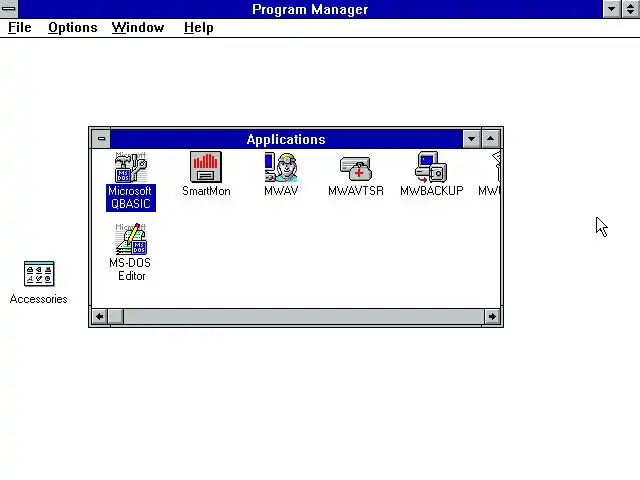
Task: Open the Program Manager control menu box
Action: 9,9
